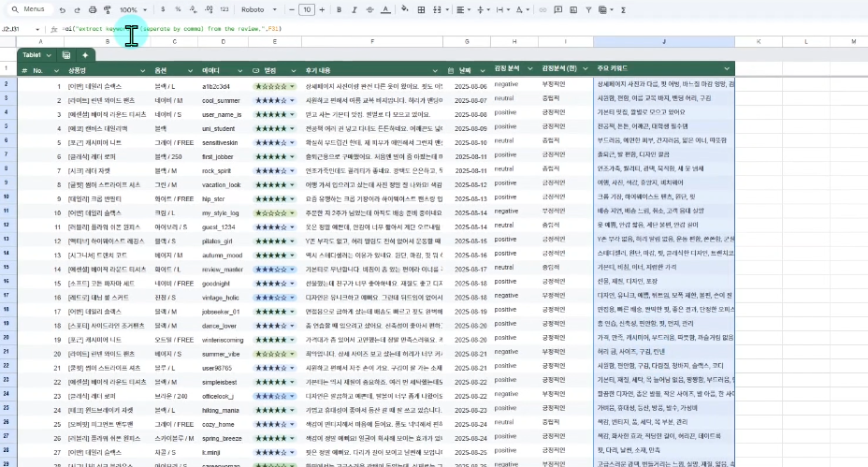868x467 pixels.
Task: Click the Redo icon
Action: [77, 10]
